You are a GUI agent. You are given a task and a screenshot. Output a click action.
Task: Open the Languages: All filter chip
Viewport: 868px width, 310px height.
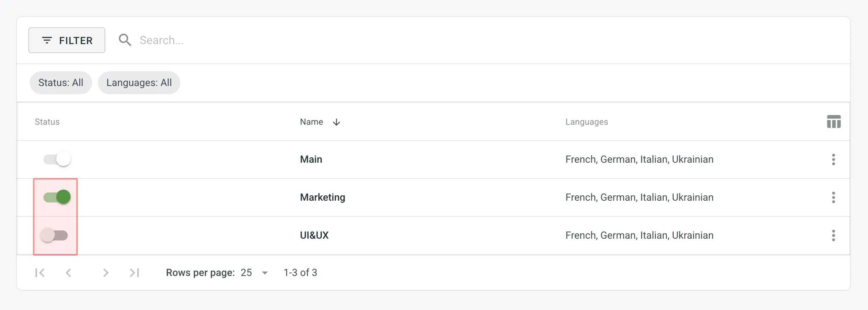(x=139, y=82)
